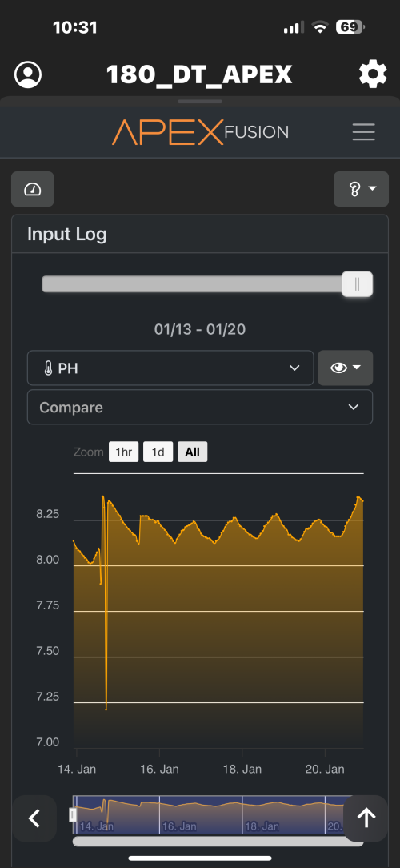Set zoom to All
Viewport: 400px width, 868px height.
(193, 452)
